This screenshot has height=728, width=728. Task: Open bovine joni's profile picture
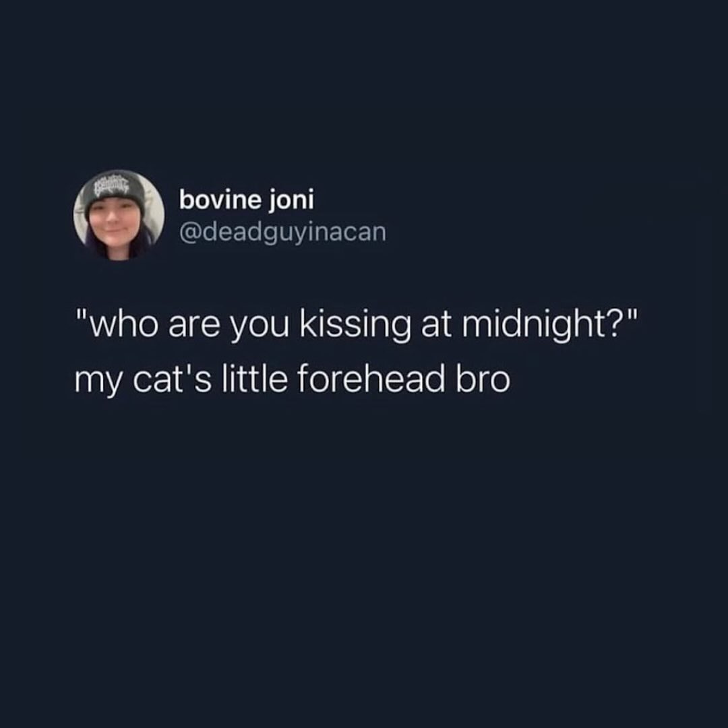click(x=119, y=215)
